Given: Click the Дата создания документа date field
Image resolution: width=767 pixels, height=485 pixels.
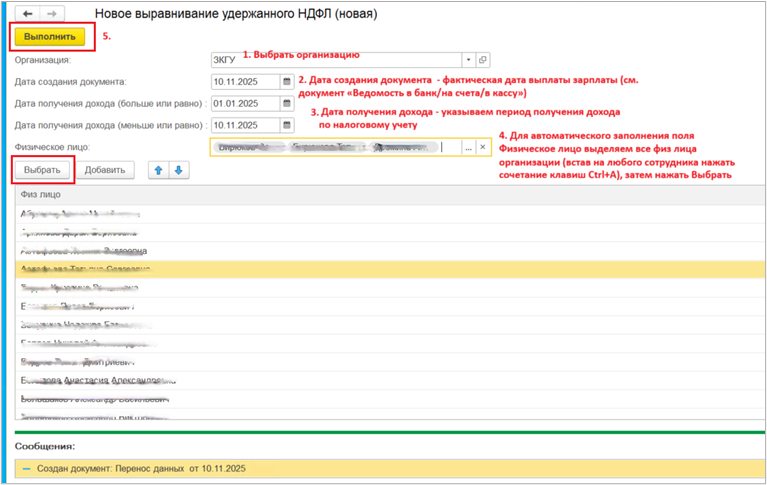Looking at the screenshot, I should [x=245, y=82].
